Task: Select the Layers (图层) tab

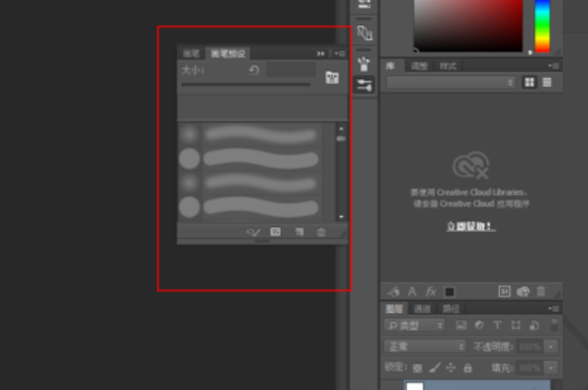Action: (x=394, y=309)
